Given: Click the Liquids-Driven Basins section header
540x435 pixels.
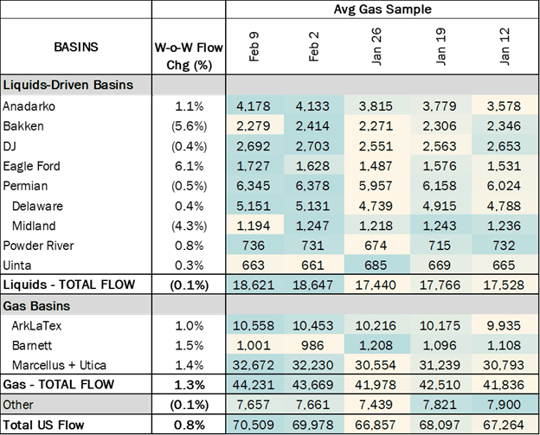Looking at the screenshot, I should click(68, 85).
